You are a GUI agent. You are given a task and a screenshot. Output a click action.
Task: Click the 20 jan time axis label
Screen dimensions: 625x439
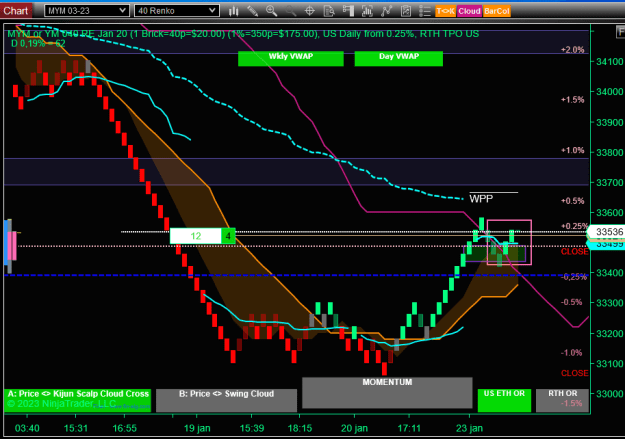tap(354, 428)
